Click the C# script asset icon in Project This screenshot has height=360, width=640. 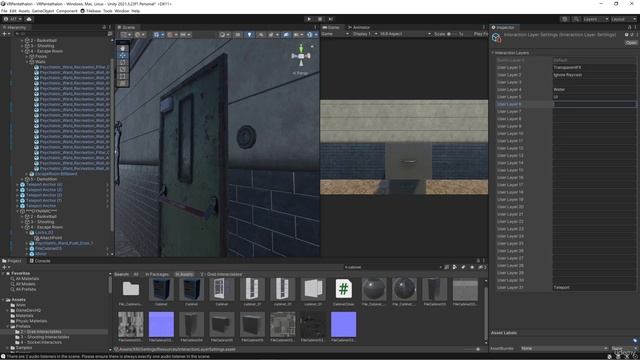click(343, 289)
